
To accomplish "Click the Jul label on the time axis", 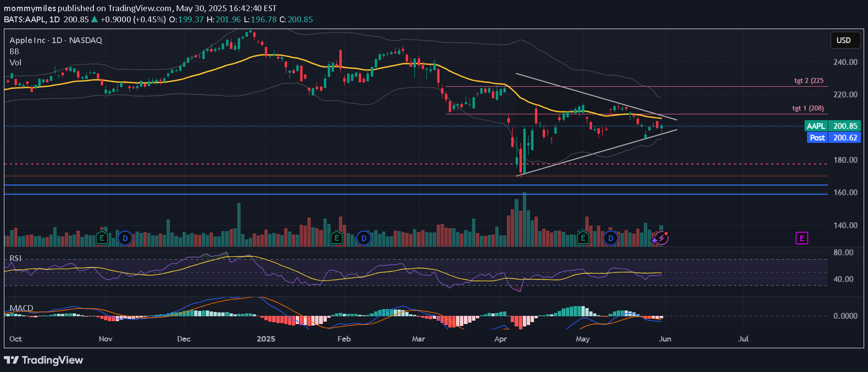I will [743, 339].
